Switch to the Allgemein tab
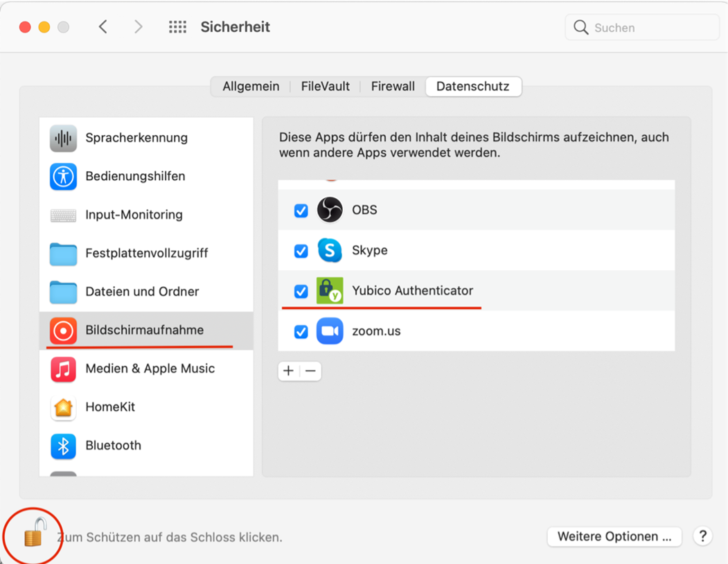This screenshot has width=728, height=564. (x=251, y=87)
